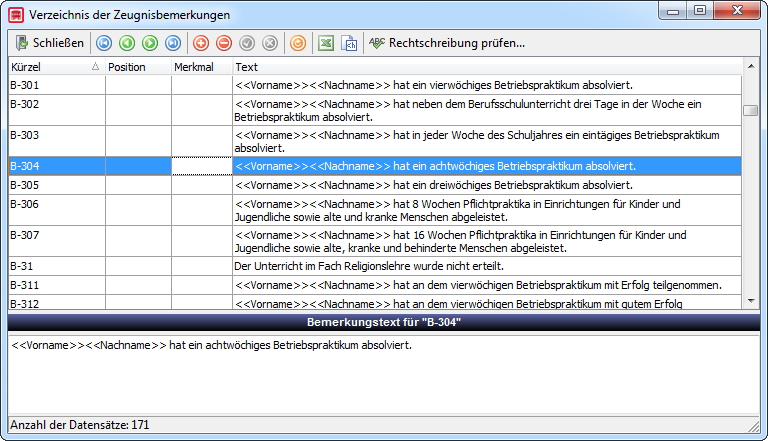The height and width of the screenshot is (441, 768).
Task: Sort by Kürzel column header
Action: click(55, 67)
